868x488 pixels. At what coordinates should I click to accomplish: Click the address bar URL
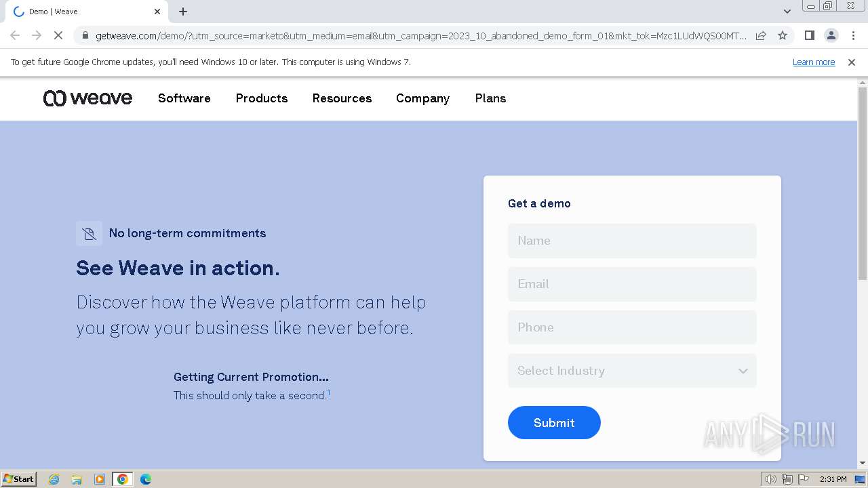tap(420, 35)
